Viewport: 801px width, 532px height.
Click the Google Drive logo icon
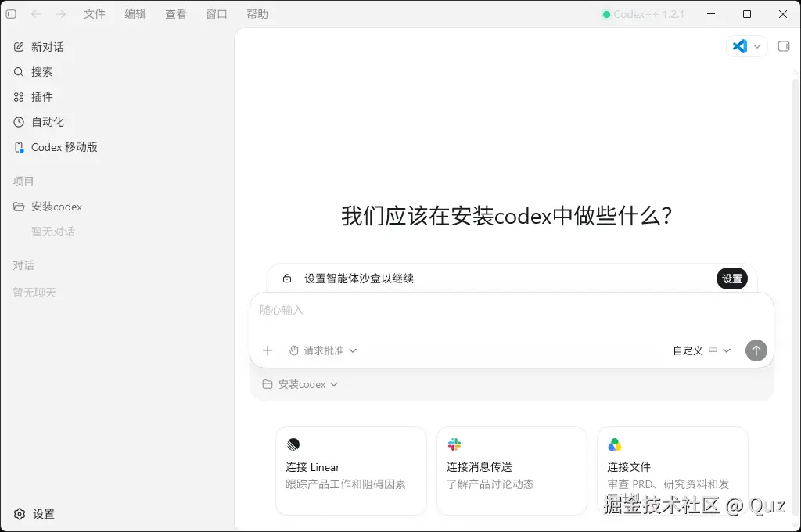click(x=615, y=444)
